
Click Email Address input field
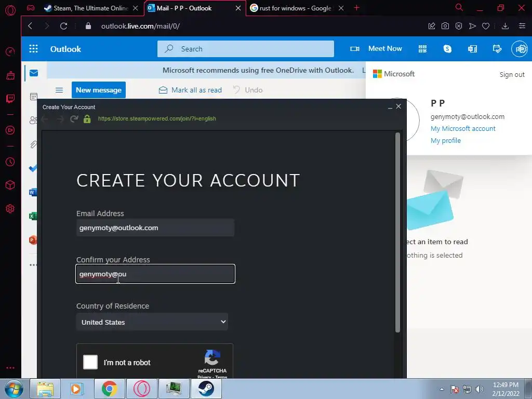point(155,228)
